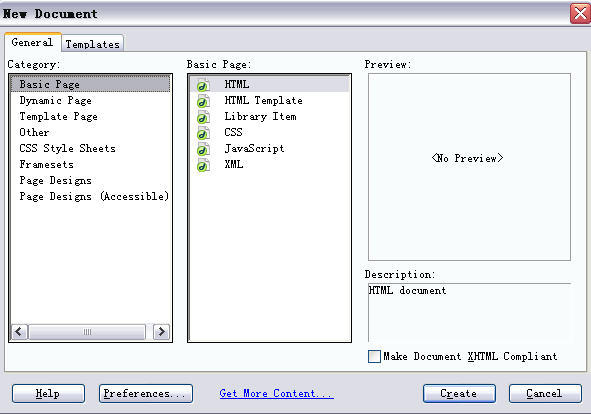Image resolution: width=591 pixels, height=414 pixels.
Task: Select Page Designs (Accessible) category
Action: [94, 196]
